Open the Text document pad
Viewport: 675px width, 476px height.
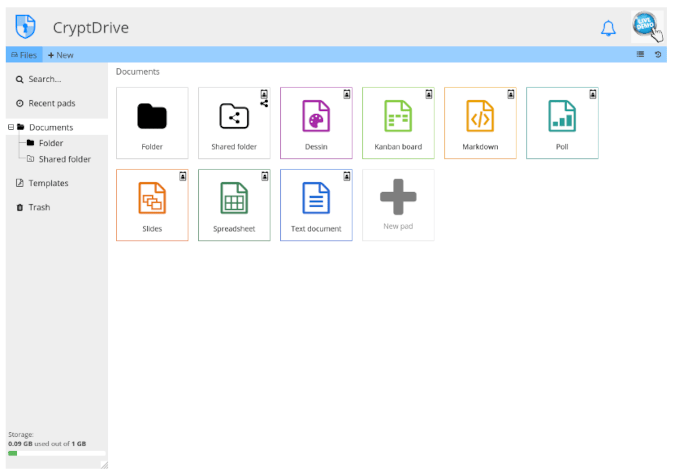[316, 205]
